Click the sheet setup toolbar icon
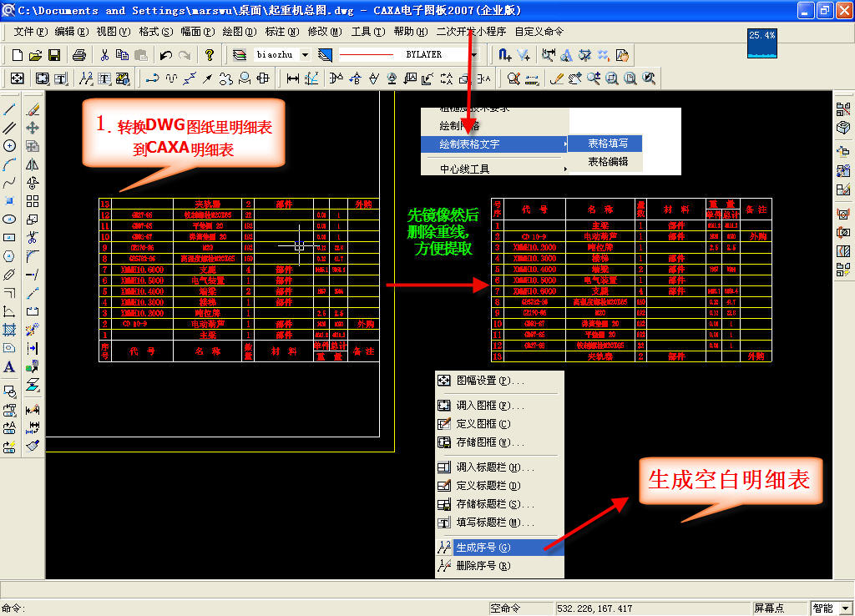The height and width of the screenshot is (616, 855). pos(17,79)
